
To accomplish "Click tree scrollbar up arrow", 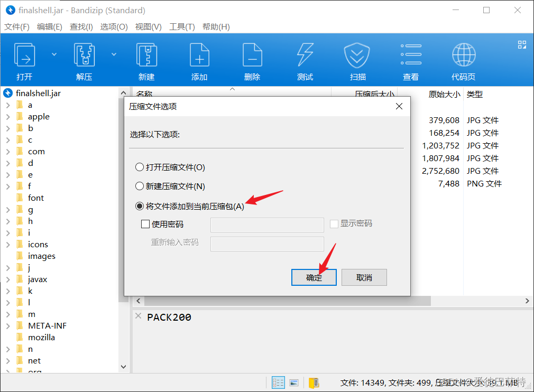I will [x=123, y=92].
